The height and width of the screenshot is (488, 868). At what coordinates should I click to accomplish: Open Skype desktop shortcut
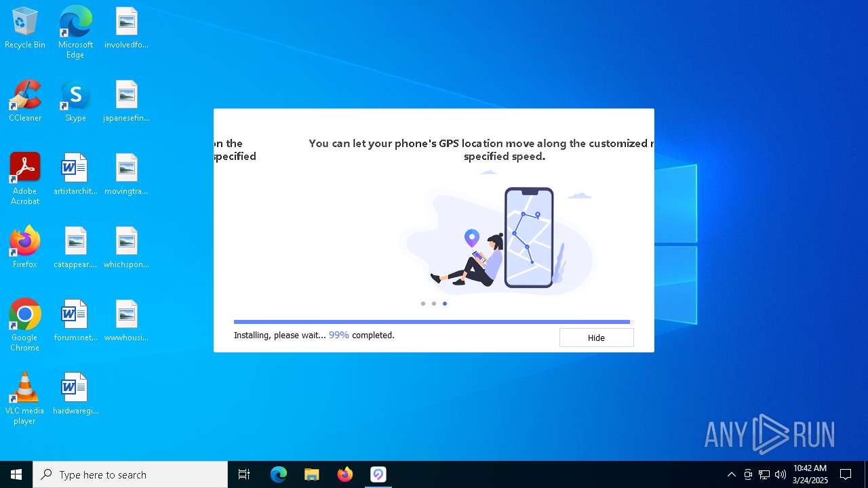(x=75, y=102)
